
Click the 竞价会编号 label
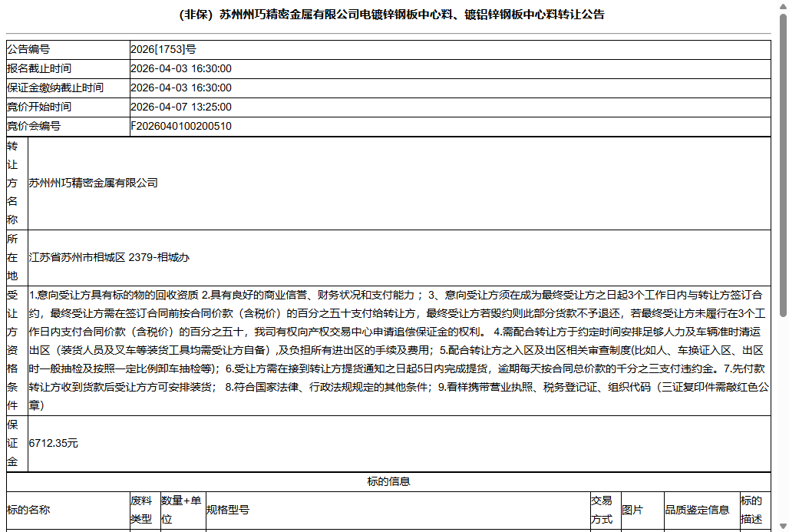[33, 126]
